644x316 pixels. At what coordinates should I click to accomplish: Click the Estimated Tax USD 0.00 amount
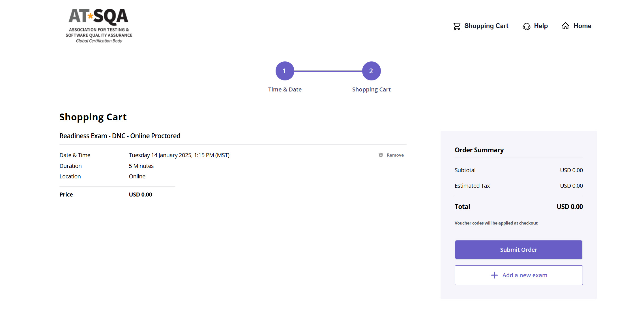(571, 186)
